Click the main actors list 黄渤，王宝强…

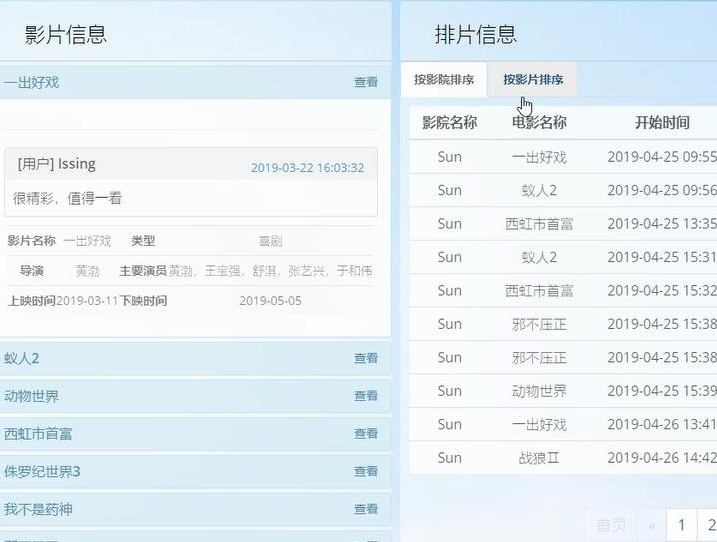[x=270, y=271]
